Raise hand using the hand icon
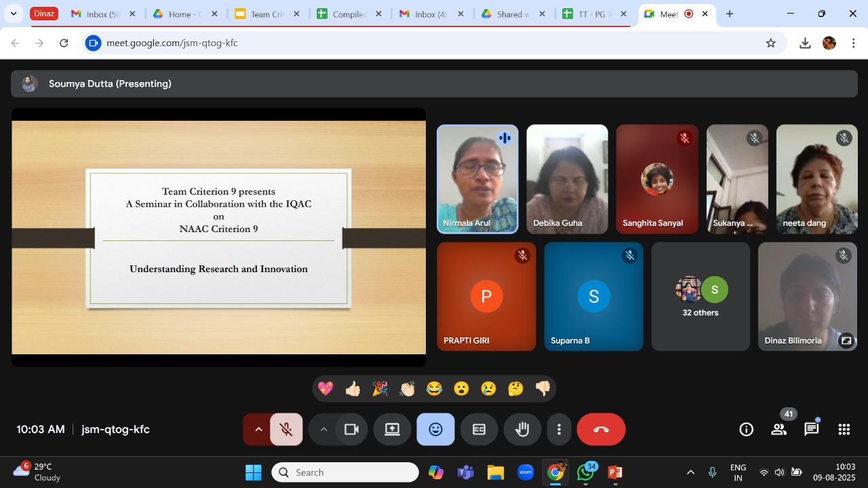The image size is (868, 488). [522, 430]
